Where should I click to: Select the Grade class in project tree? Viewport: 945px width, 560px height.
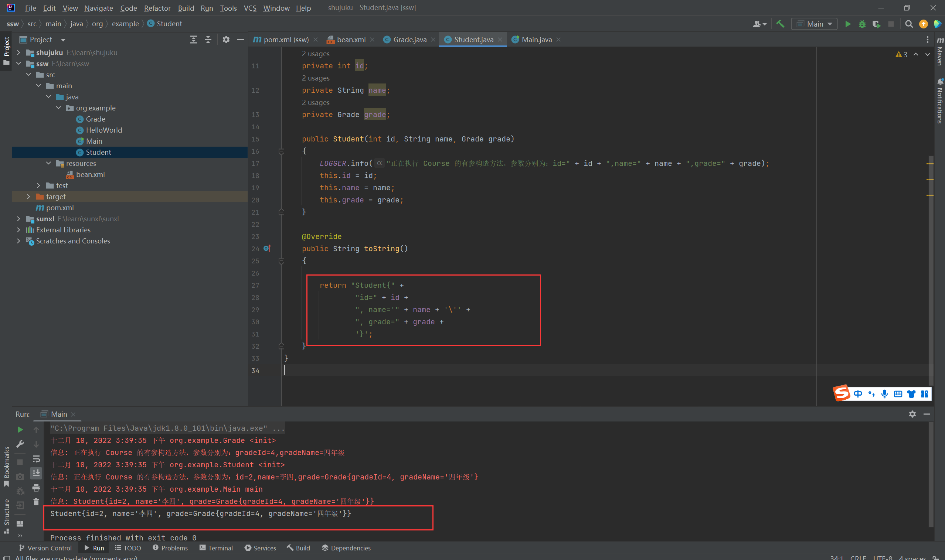click(x=95, y=119)
